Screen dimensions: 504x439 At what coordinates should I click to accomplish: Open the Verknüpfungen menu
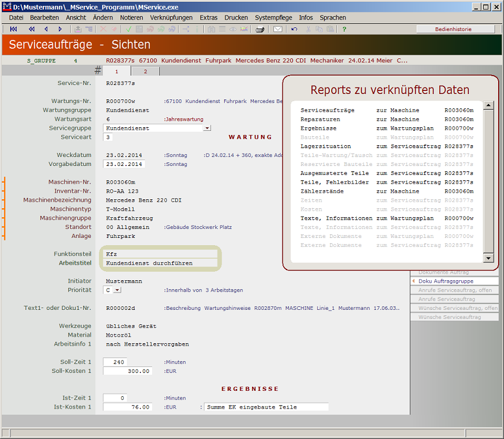point(171,18)
